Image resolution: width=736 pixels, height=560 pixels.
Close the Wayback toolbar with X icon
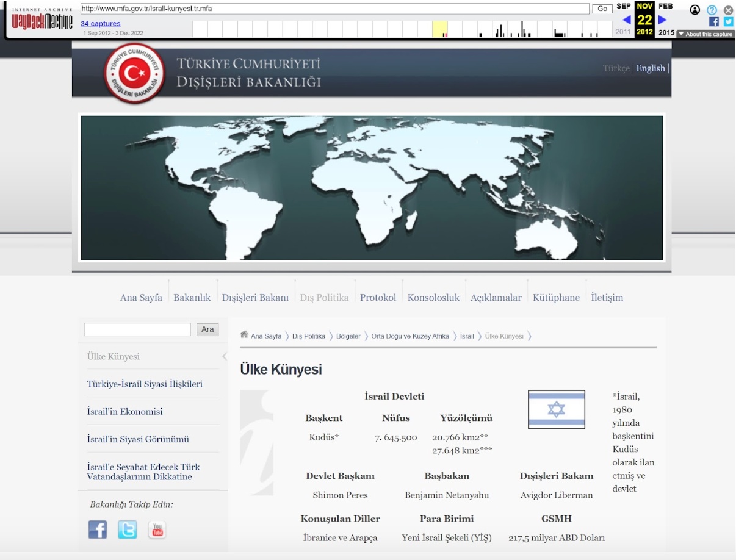pyautogui.click(x=728, y=10)
